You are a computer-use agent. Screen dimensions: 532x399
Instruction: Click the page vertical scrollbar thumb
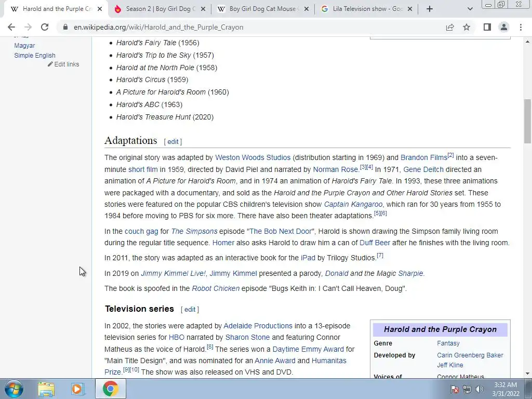click(528, 121)
